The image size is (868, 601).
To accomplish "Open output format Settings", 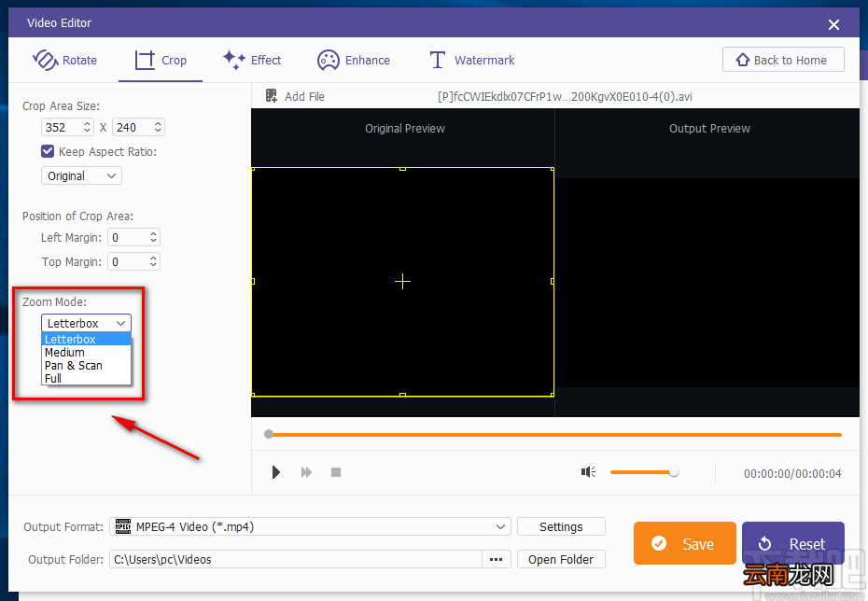I will coord(561,526).
